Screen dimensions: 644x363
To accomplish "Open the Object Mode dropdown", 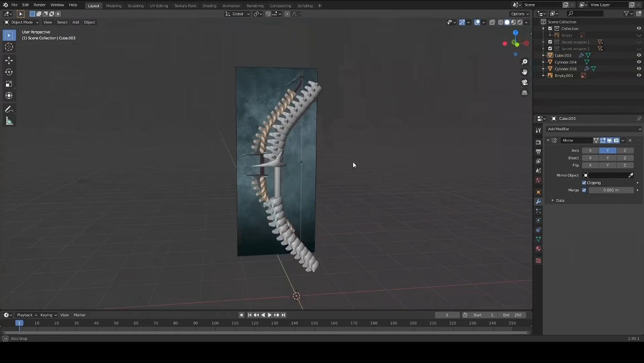I will pyautogui.click(x=21, y=22).
